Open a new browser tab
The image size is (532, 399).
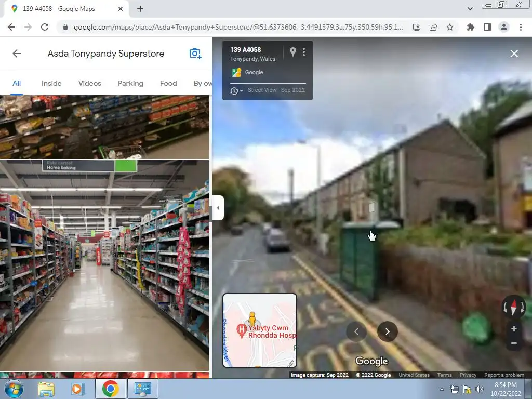[x=140, y=9]
